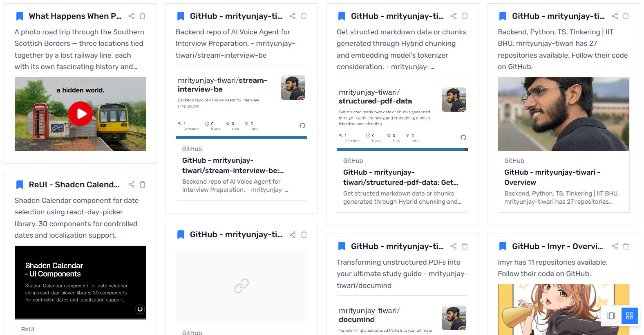Delete the GitHub - Imyr Overview bookmark
The width and height of the screenshot is (644, 335).
[x=626, y=246]
